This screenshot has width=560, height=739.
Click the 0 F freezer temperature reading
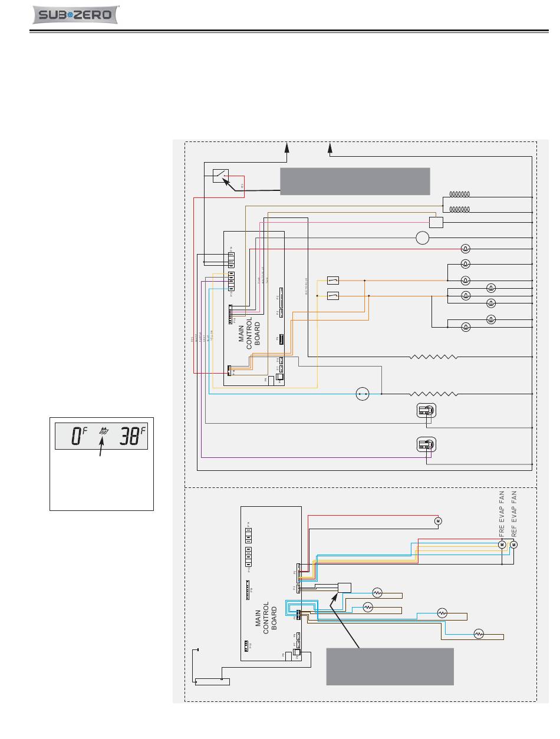[80, 436]
